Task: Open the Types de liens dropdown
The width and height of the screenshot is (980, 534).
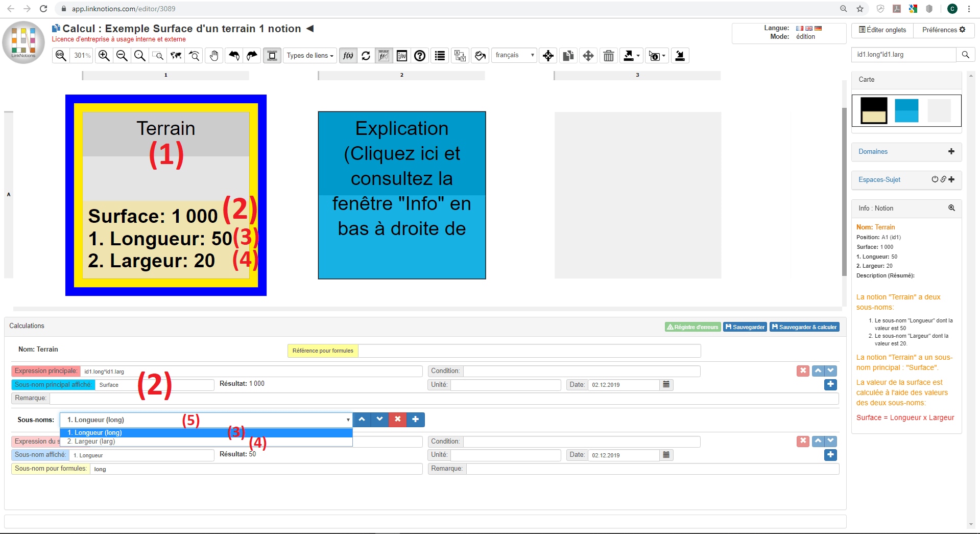Action: (310, 55)
